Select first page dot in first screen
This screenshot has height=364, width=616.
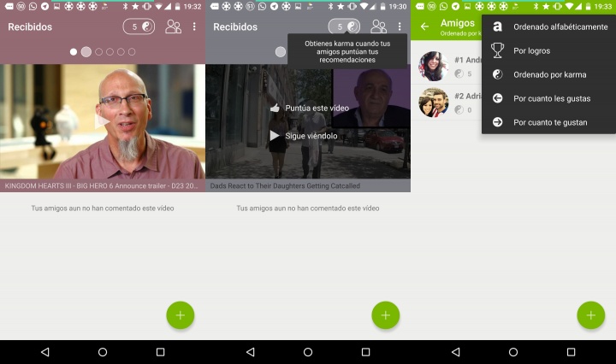click(74, 52)
